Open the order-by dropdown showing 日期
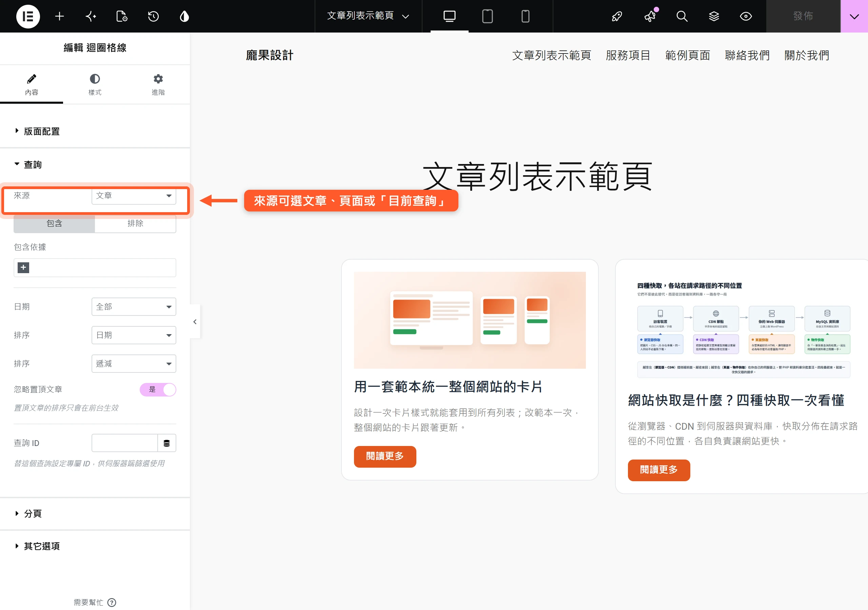This screenshot has height=610, width=868. pos(134,335)
